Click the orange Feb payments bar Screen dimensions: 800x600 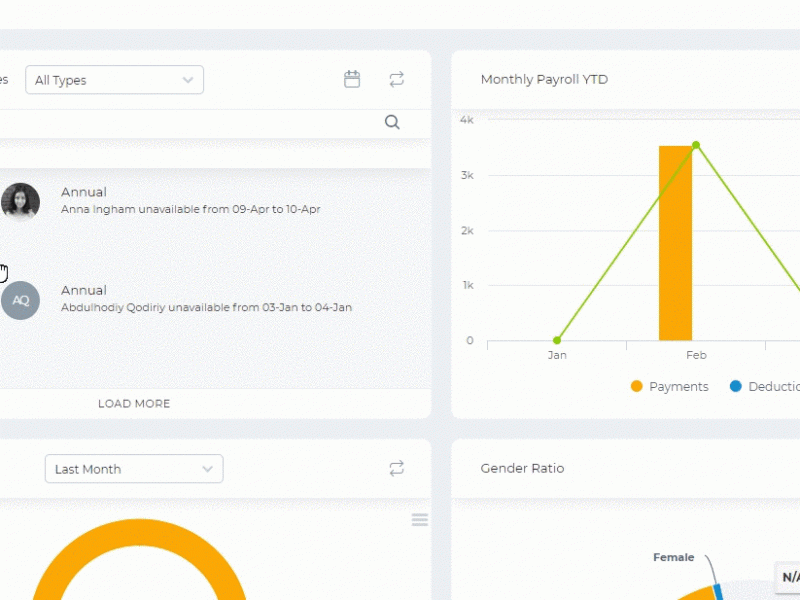675,243
